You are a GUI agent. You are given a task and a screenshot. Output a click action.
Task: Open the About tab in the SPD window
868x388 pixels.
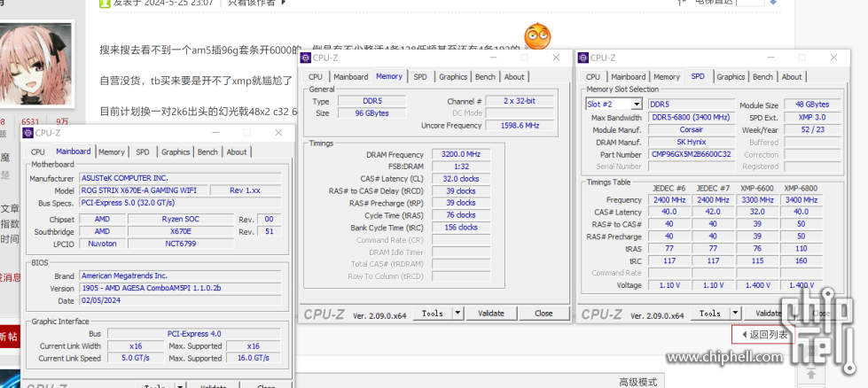792,77
